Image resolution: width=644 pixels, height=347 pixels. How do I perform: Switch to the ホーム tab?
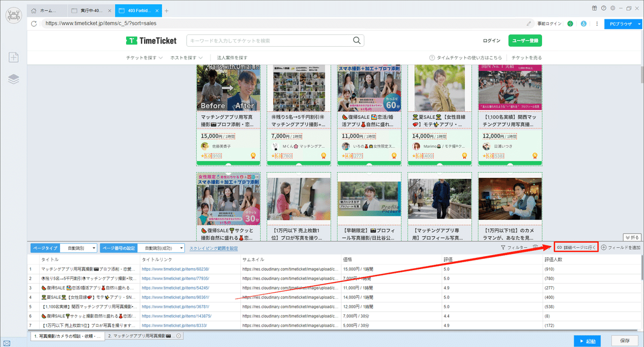[x=48, y=10]
